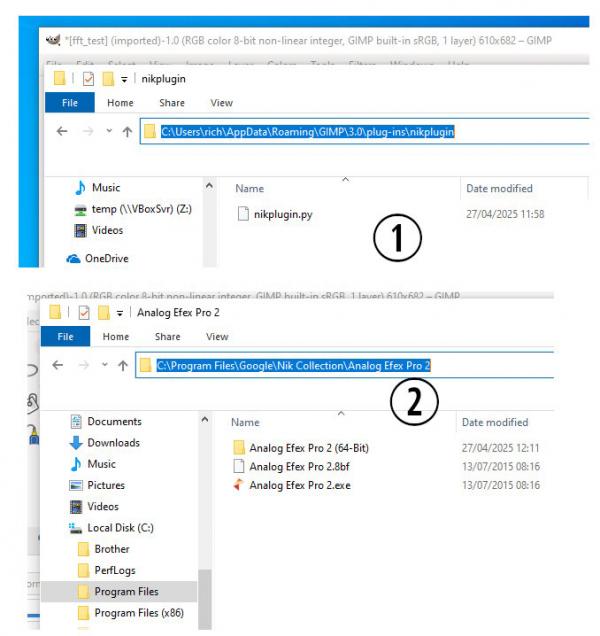Open File tab in nikplugin Explorer window
600x636 pixels.
69,103
